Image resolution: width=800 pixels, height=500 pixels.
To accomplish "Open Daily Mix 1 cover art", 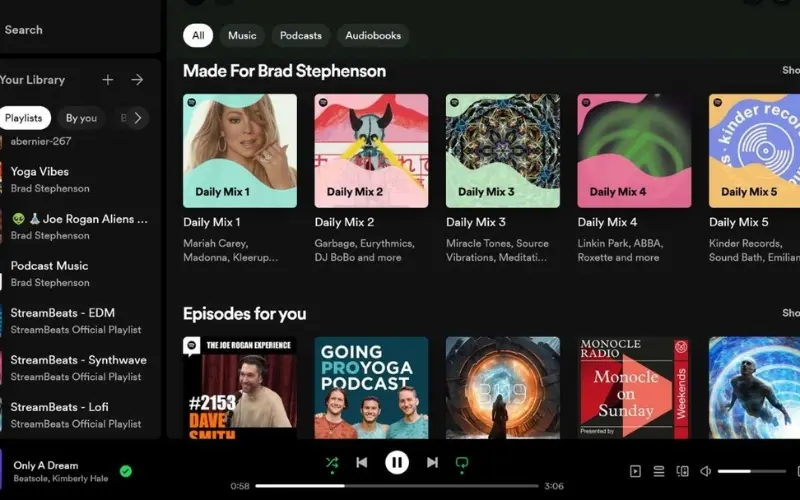I will pos(240,151).
